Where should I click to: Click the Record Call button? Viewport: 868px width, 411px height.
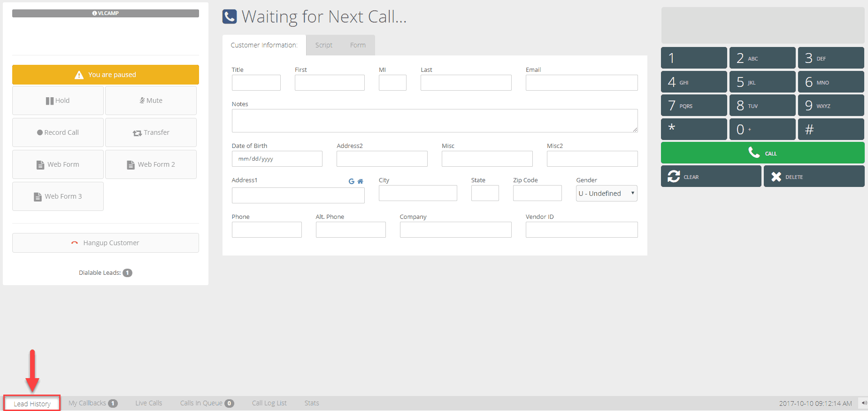(x=58, y=132)
